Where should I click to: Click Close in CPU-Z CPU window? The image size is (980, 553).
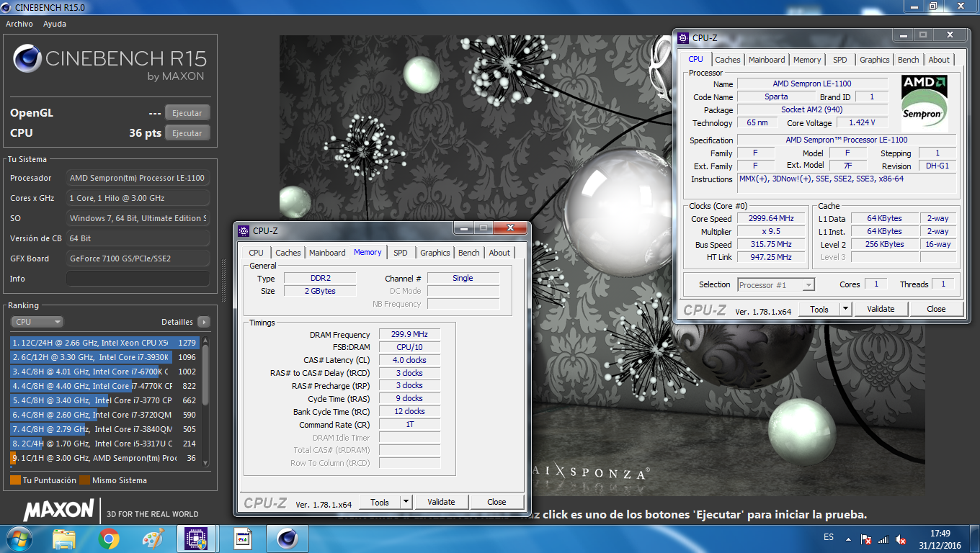click(936, 309)
